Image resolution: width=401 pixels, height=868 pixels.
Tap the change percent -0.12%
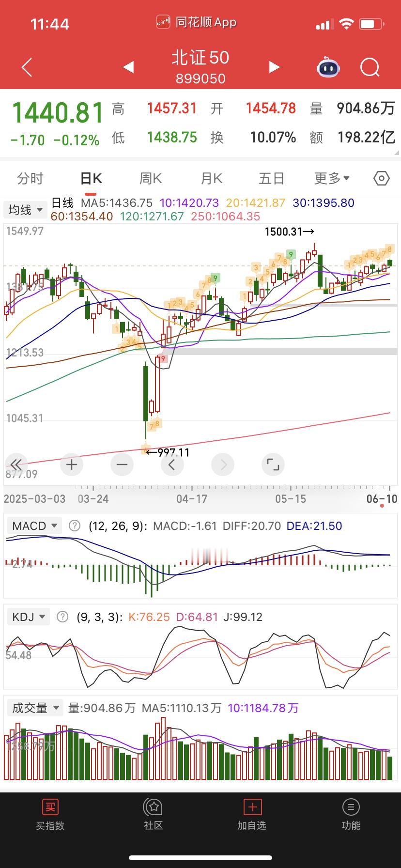click(77, 140)
